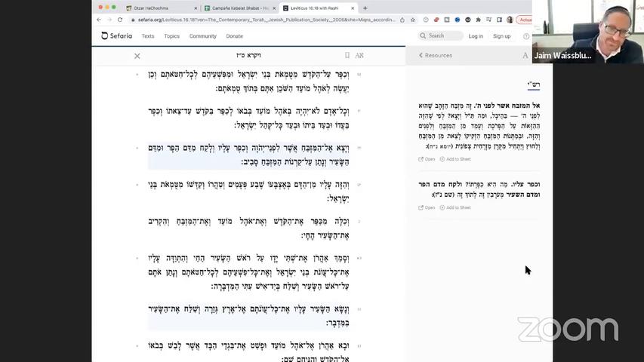Open the browser profile avatar
The height and width of the screenshot is (362, 644).
pos(510,20)
